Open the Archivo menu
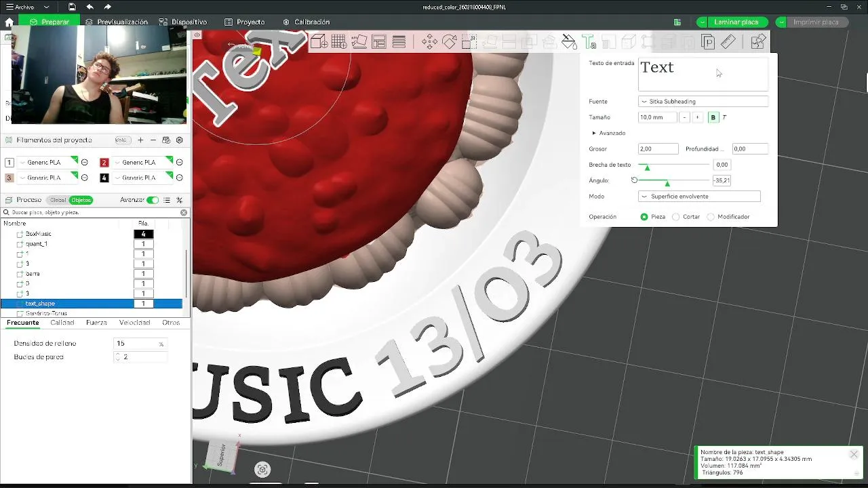Image resolution: width=868 pixels, height=488 pixels. 20,7
